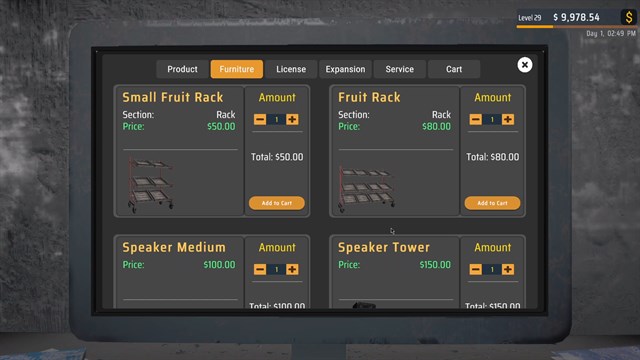This screenshot has width=640, height=360.
Task: Go to the Service tab
Action: pos(400,69)
